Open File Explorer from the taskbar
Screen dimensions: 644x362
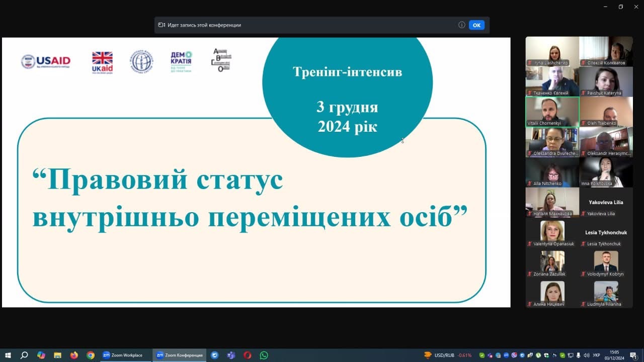(x=57, y=355)
